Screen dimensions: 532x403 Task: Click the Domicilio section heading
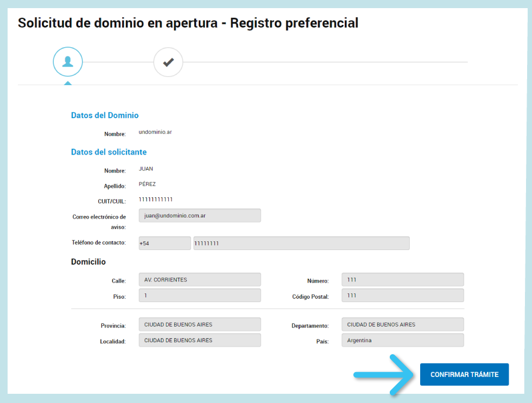(88, 262)
